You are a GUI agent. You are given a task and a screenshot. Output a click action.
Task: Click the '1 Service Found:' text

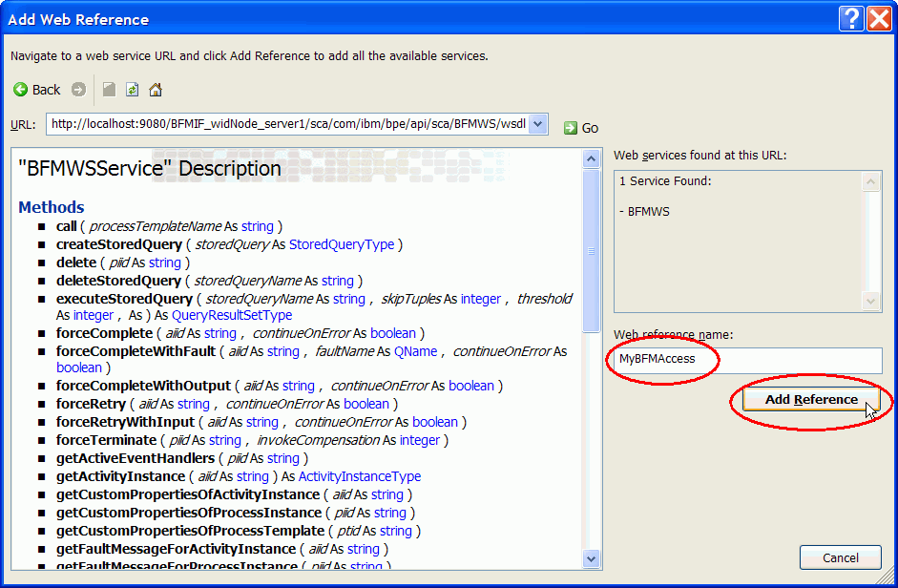click(665, 181)
